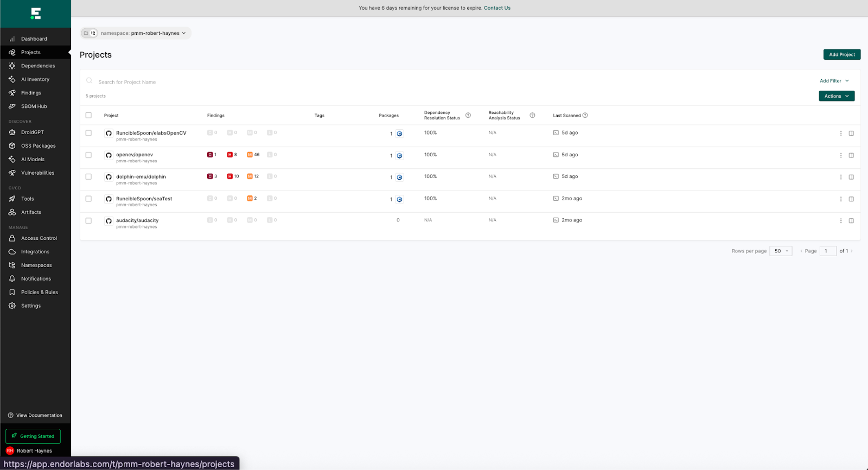Open side panel for RuncibleSpoon/scaTest row
The height and width of the screenshot is (470, 868).
pyautogui.click(x=851, y=199)
